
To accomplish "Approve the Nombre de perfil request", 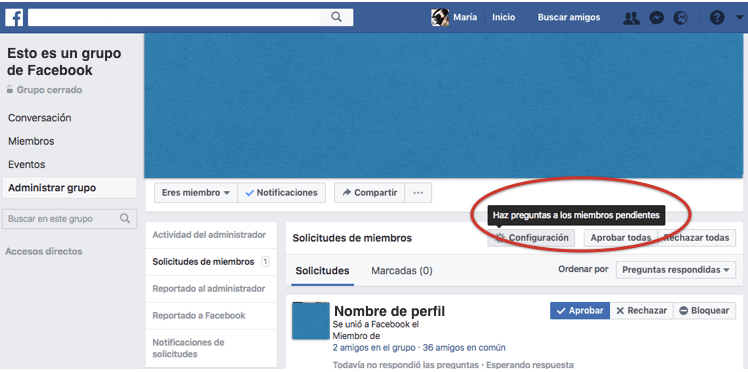I will [x=580, y=310].
